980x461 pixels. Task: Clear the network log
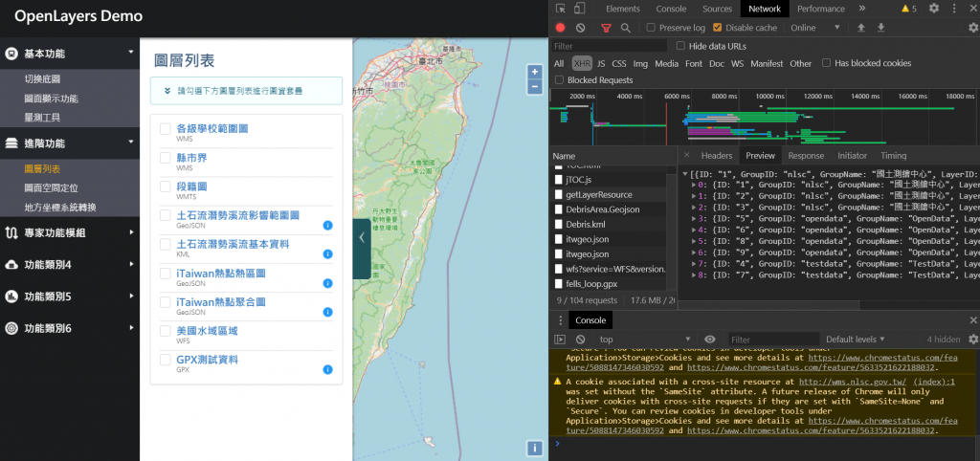[x=581, y=28]
